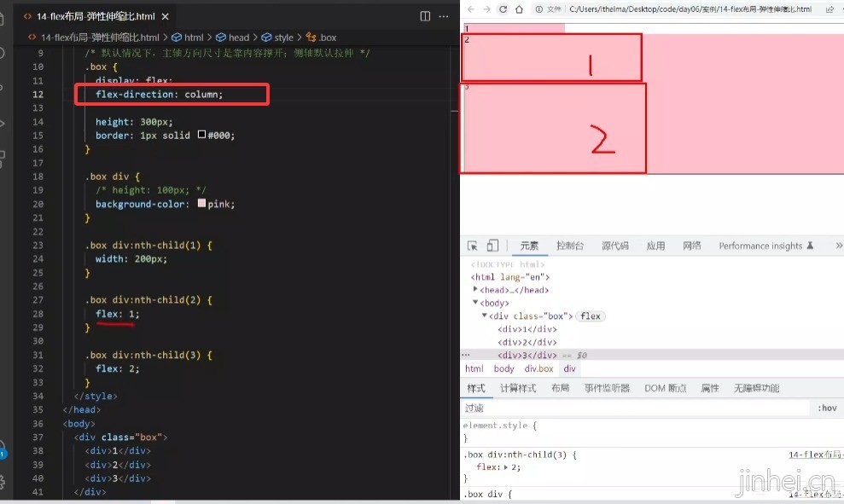This screenshot has height=504, width=844.
Task: Close the 14-flex布局 editor tab
Action: pyautogui.click(x=166, y=17)
